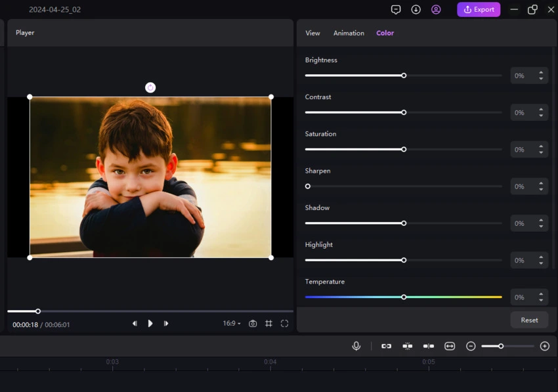This screenshot has height=392, width=558.
Task: Switch to the Animation tab
Action: click(x=349, y=33)
